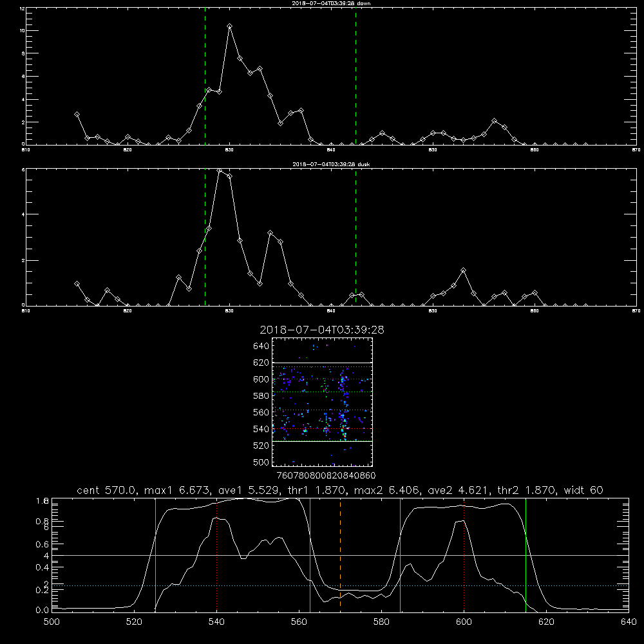Image resolution: width=644 pixels, height=644 pixels.
Task: Click 'max2 6.406' in the statistics line
Action: 388,490
